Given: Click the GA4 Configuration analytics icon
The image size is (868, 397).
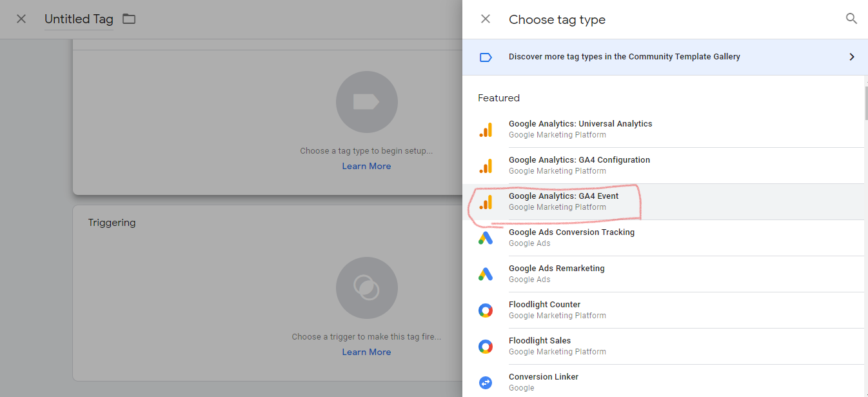Looking at the screenshot, I should (486, 166).
